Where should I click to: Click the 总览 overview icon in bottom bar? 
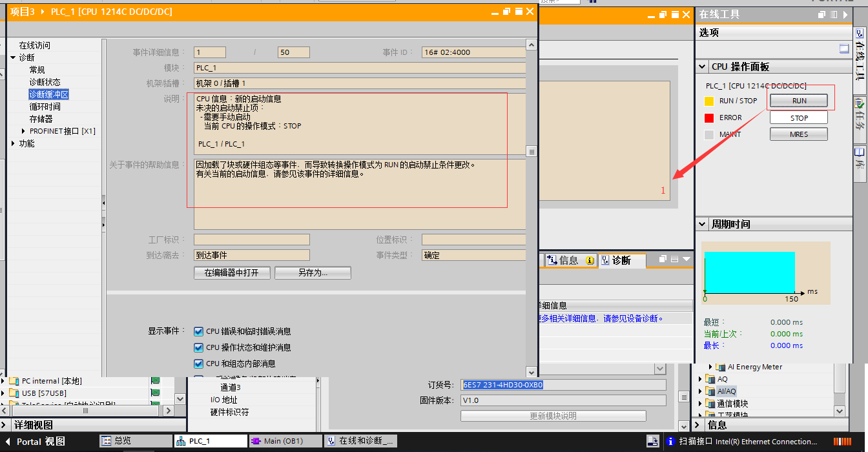[x=107, y=440]
